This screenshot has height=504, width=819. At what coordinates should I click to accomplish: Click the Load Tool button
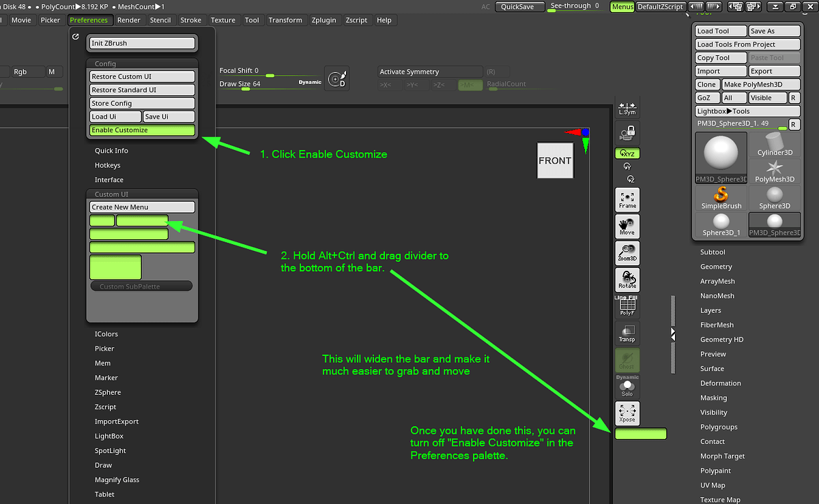click(x=721, y=31)
